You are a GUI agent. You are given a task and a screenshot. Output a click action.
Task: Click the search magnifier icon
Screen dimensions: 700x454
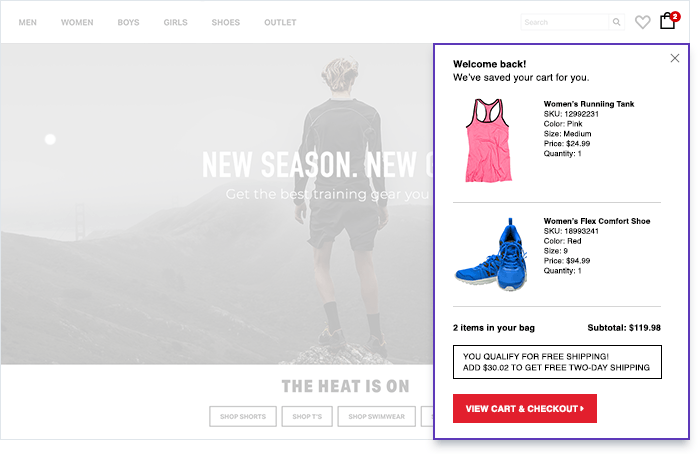click(x=617, y=22)
